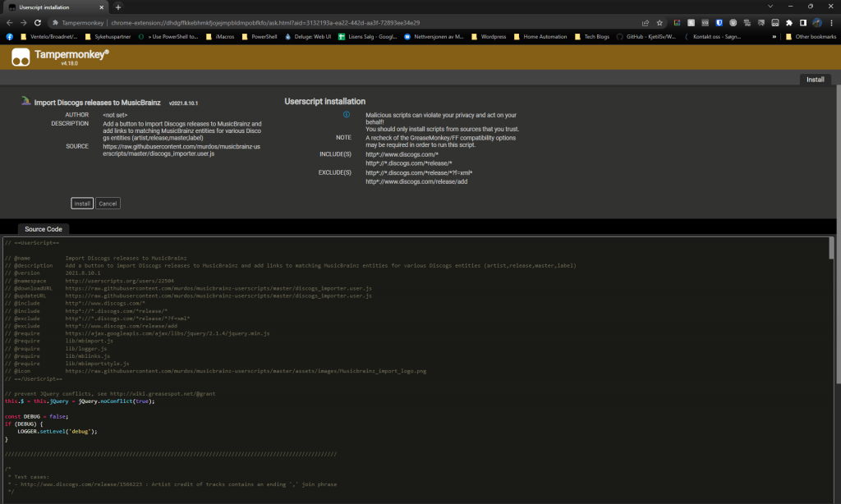
Task: Click the jquery.min.js @require line
Action: click(x=137, y=333)
